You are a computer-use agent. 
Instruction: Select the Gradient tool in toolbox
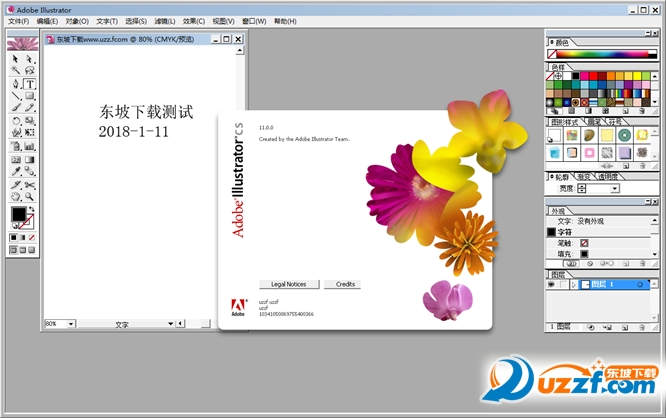[29, 160]
